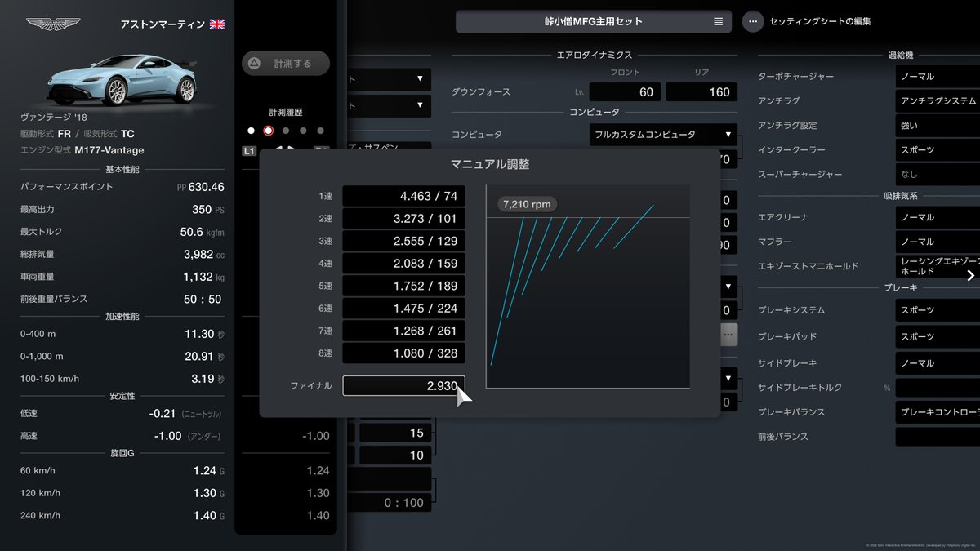The height and width of the screenshot is (551, 980).
Task: Click the 最大トルク value 50.6 kgfm
Action: tap(202, 232)
